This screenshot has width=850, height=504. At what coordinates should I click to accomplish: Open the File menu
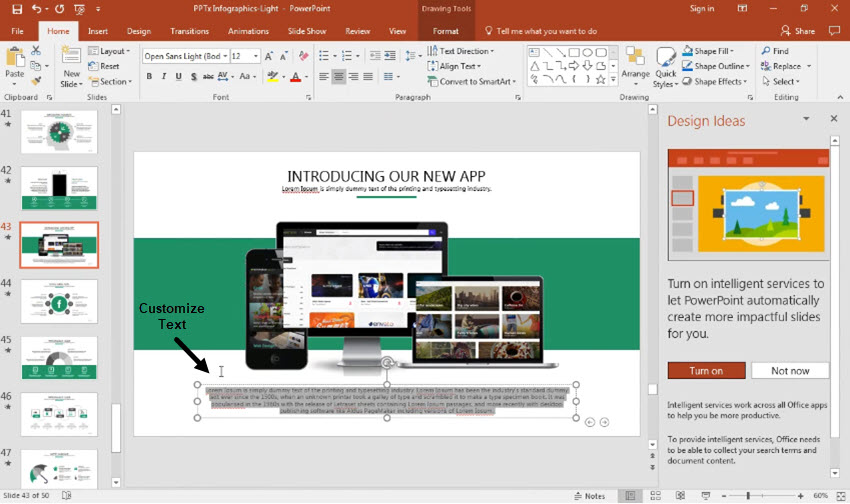(x=17, y=31)
